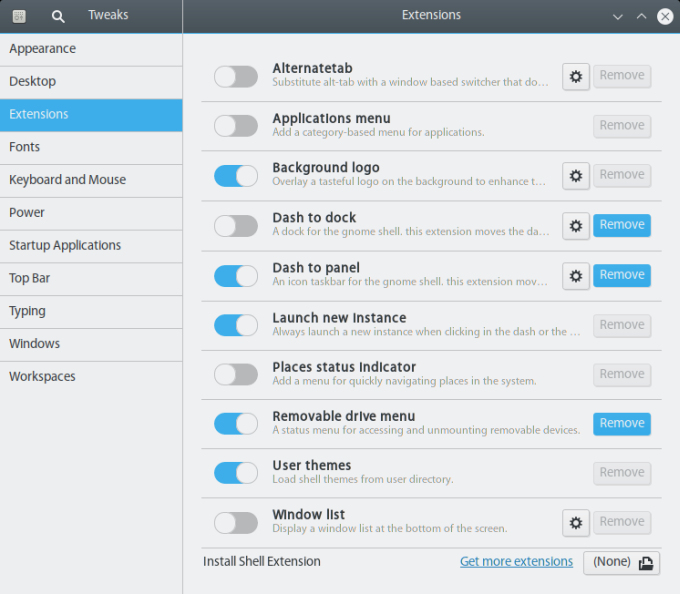
Task: Disable the Background logo switch
Action: [236, 176]
